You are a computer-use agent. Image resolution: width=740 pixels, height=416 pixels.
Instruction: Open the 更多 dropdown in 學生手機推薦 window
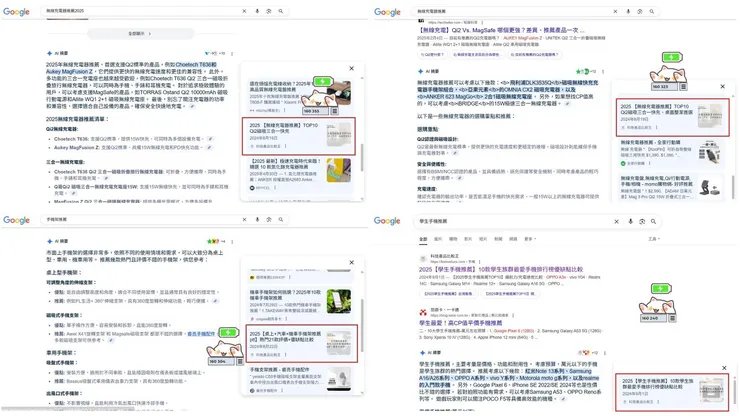[x=530, y=239]
